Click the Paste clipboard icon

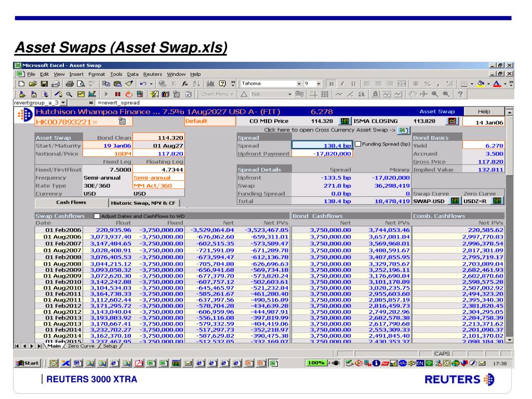[x=117, y=84]
